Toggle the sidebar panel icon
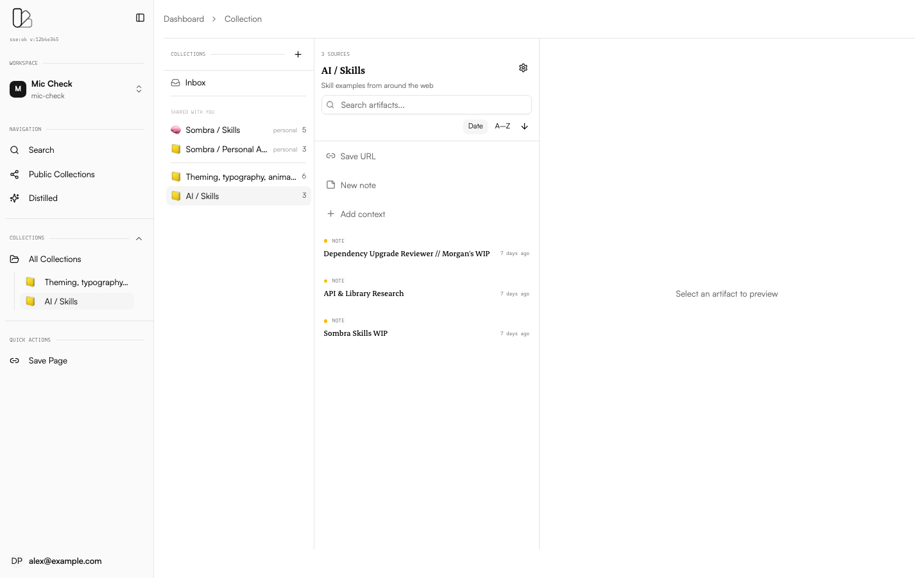The height and width of the screenshot is (578, 924). pos(140,18)
